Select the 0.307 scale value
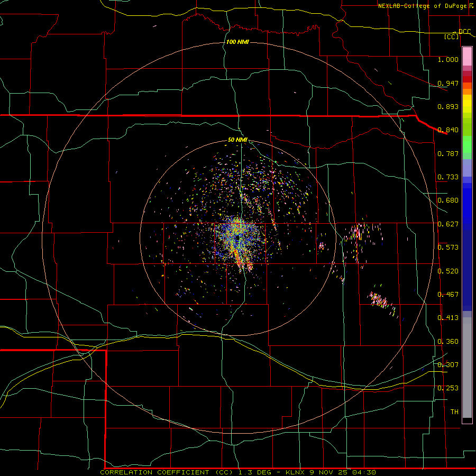This screenshot has width=476, height=476. coord(448,365)
